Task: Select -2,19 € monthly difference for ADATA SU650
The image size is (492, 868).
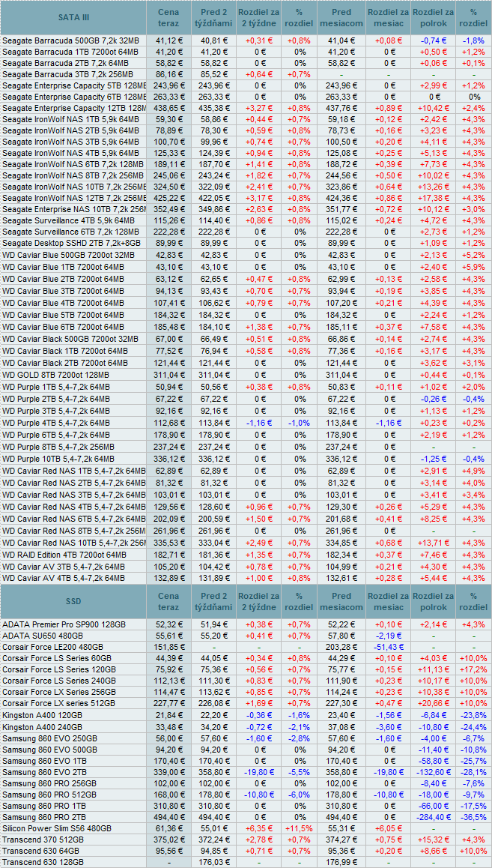Action: pyautogui.click(x=388, y=636)
